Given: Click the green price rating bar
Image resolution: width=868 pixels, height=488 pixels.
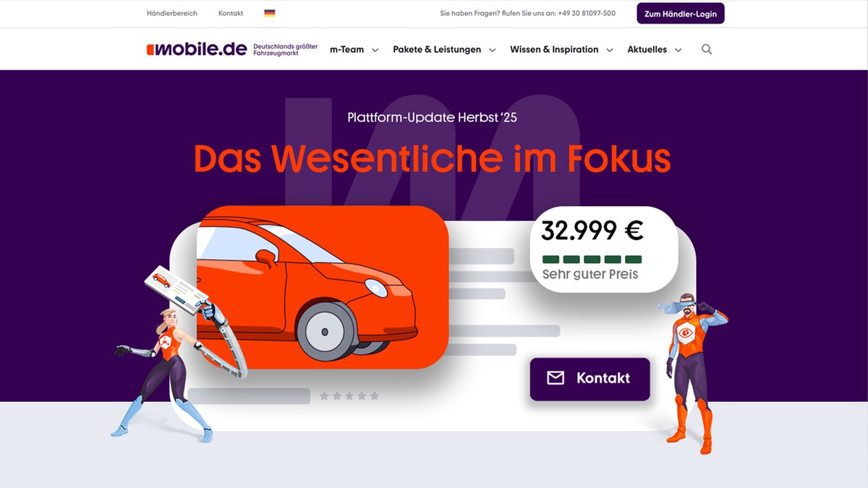Looking at the screenshot, I should pos(592,259).
